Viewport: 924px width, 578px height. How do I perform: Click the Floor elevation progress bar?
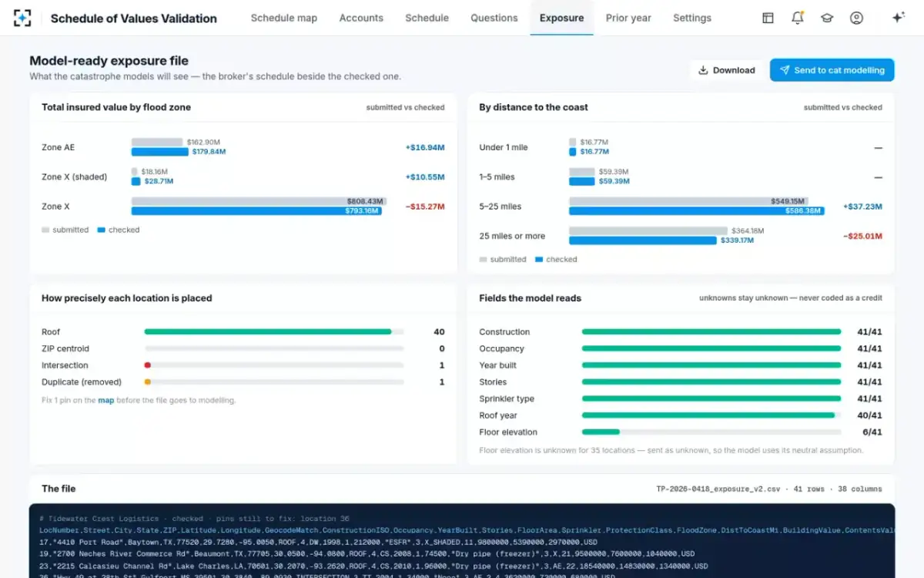click(x=711, y=432)
